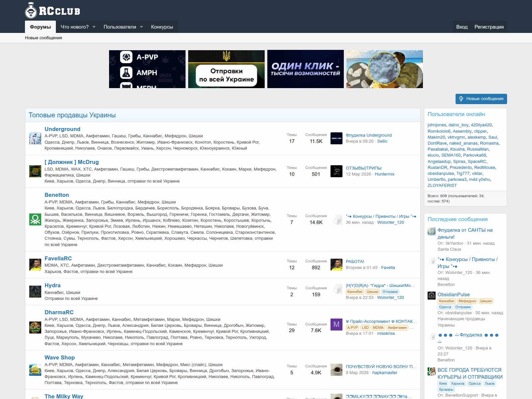
Task: Click the lightning icon in Новые сообщения button
Action: (461, 99)
